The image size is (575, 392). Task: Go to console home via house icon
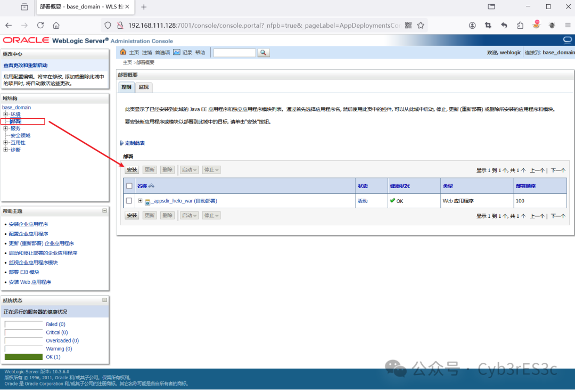point(123,52)
